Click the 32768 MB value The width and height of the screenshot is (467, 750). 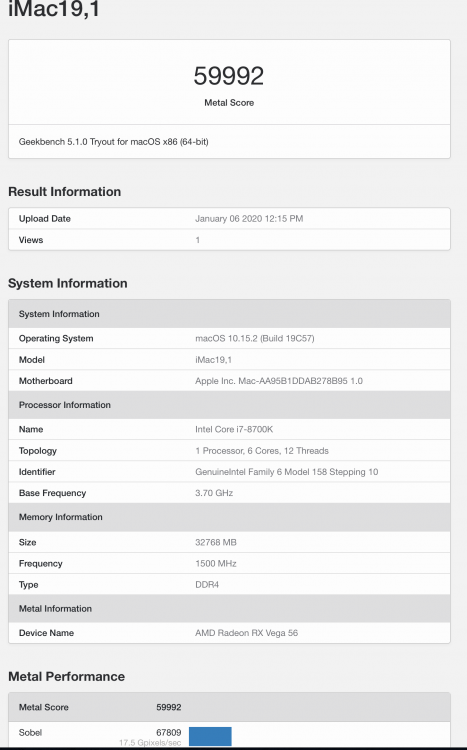216,542
